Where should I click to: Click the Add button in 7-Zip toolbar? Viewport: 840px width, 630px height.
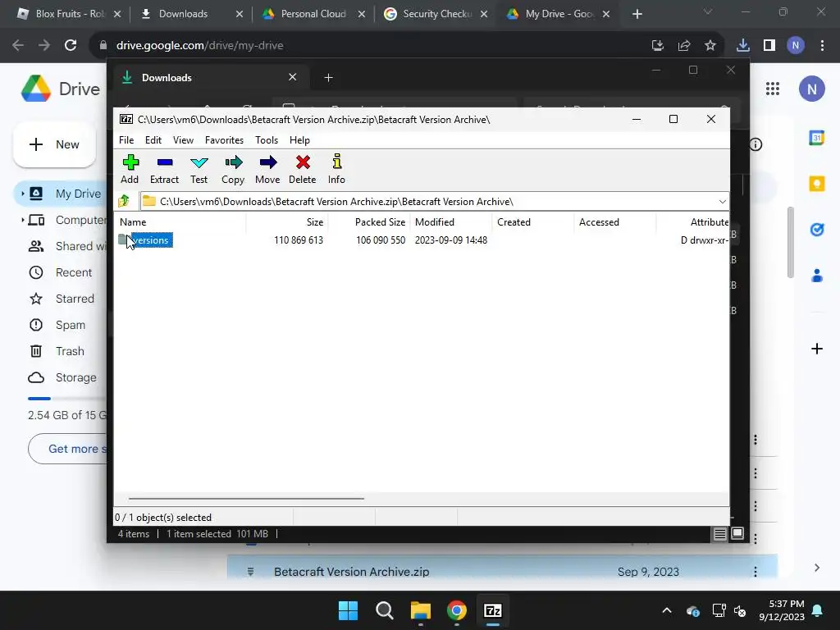pyautogui.click(x=130, y=169)
